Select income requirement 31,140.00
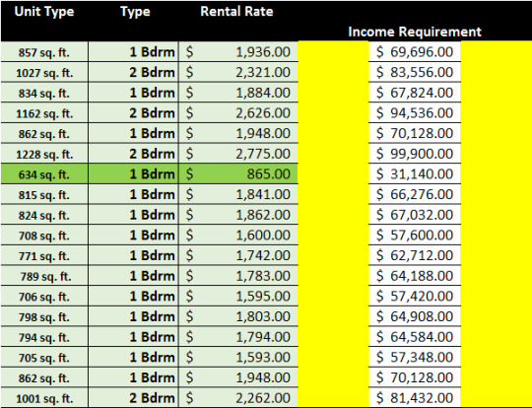This screenshot has width=532, height=408. pos(415,174)
